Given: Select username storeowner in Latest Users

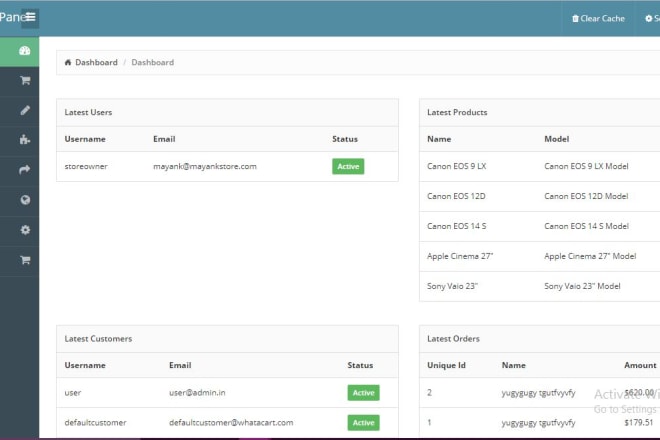Looking at the screenshot, I should pos(86,166).
